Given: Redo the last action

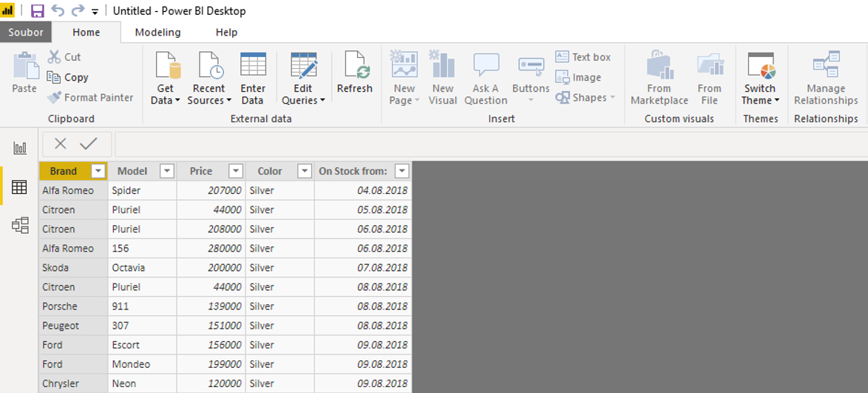Looking at the screenshot, I should (x=78, y=10).
